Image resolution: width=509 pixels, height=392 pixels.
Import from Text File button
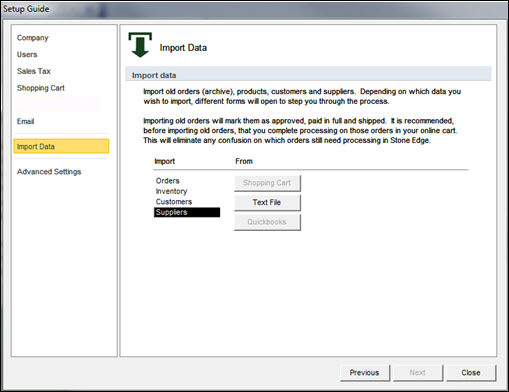[x=267, y=202]
